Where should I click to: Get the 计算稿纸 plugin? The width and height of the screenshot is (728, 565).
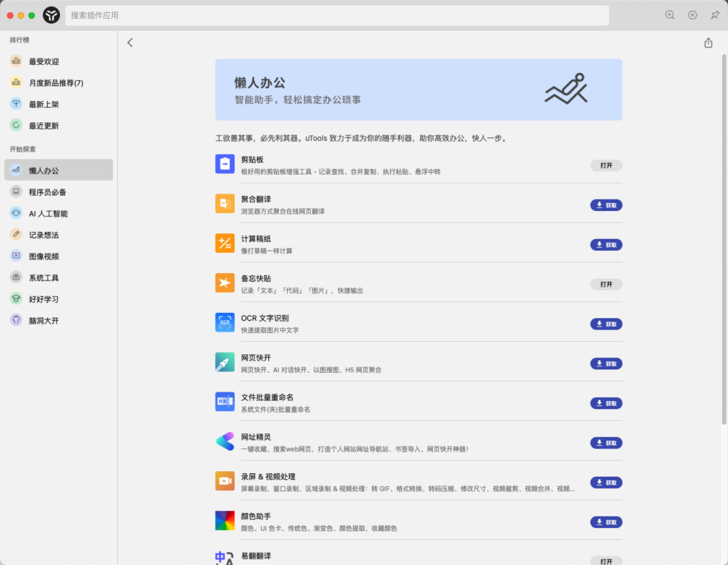pos(606,245)
